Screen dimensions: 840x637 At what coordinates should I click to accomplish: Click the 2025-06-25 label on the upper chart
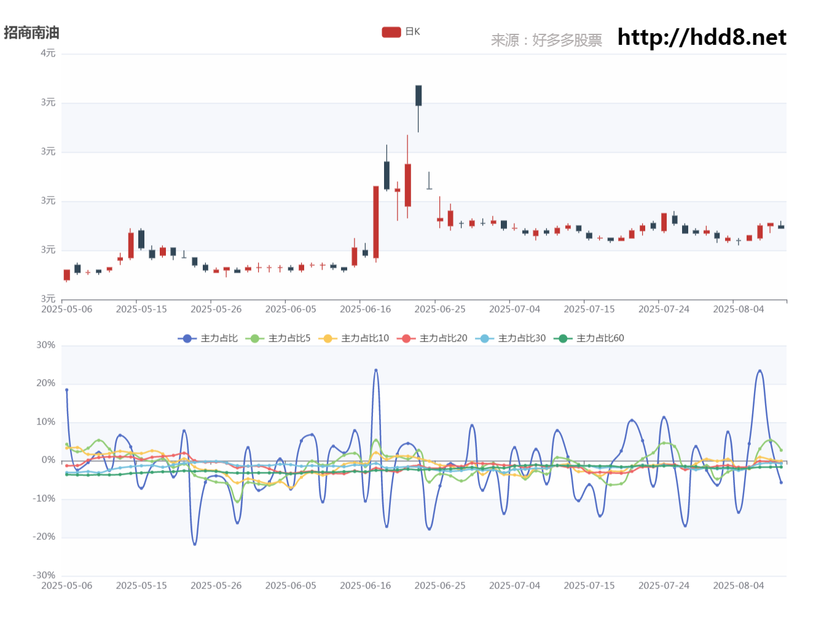point(440,309)
